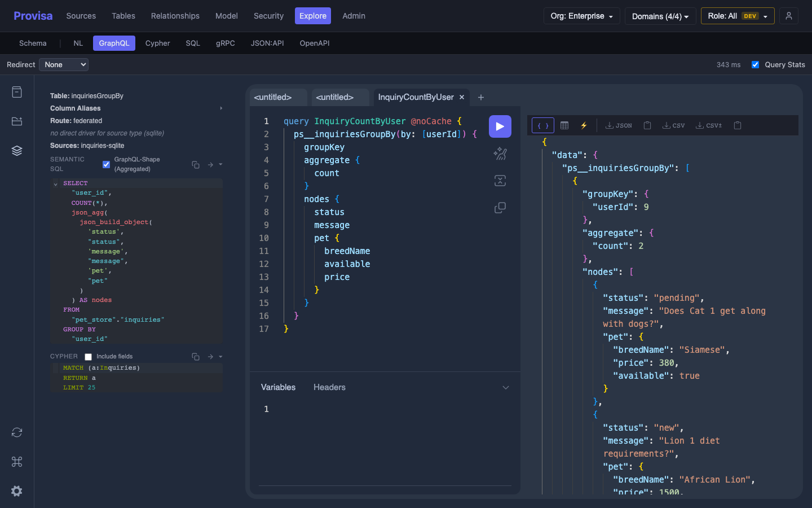Go to the Admin menu
The height and width of the screenshot is (508, 812).
354,16
